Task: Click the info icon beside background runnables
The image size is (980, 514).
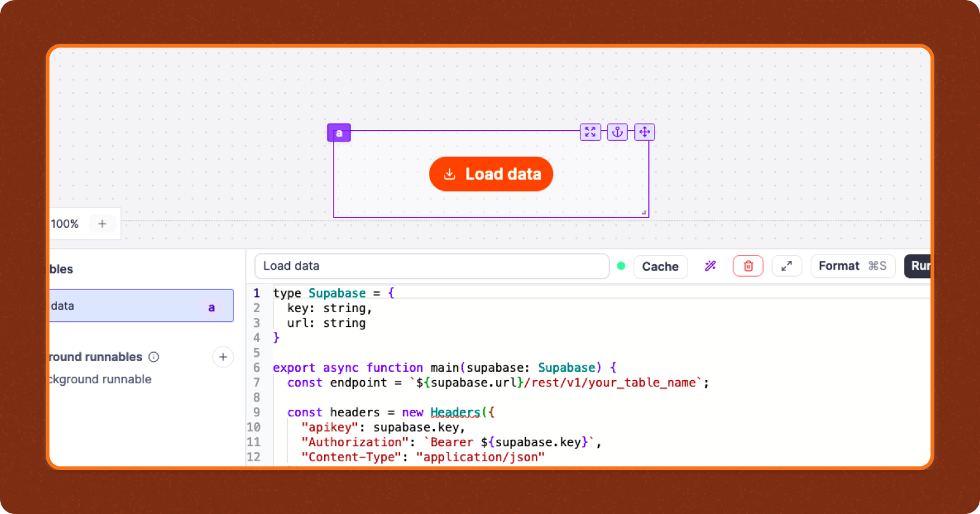Action: pyautogui.click(x=154, y=357)
